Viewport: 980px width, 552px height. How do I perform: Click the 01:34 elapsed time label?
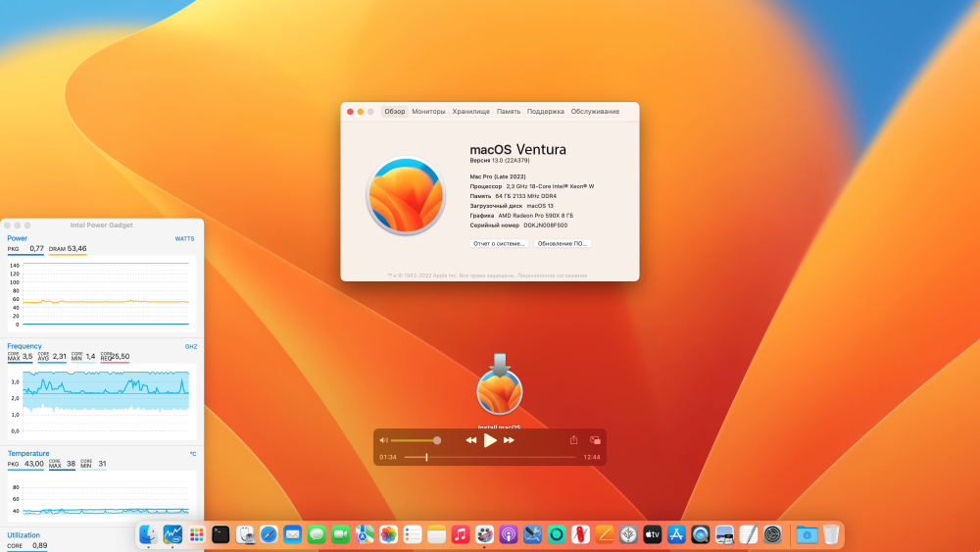point(388,457)
